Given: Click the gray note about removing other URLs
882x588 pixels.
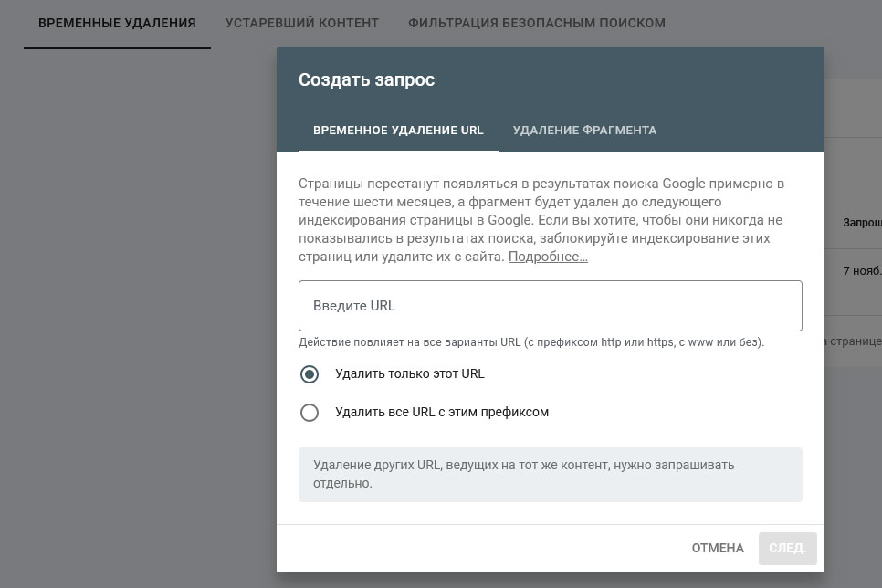Looking at the screenshot, I should (549, 473).
